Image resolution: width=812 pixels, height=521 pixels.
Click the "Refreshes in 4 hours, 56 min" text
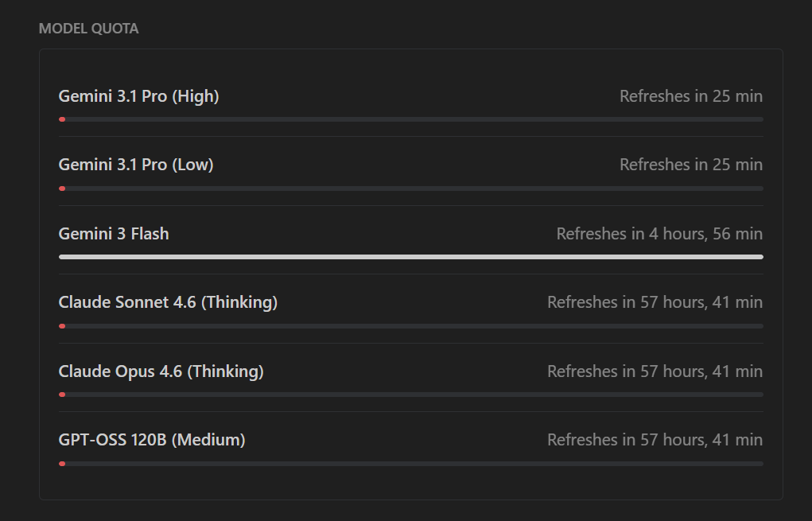tap(659, 234)
